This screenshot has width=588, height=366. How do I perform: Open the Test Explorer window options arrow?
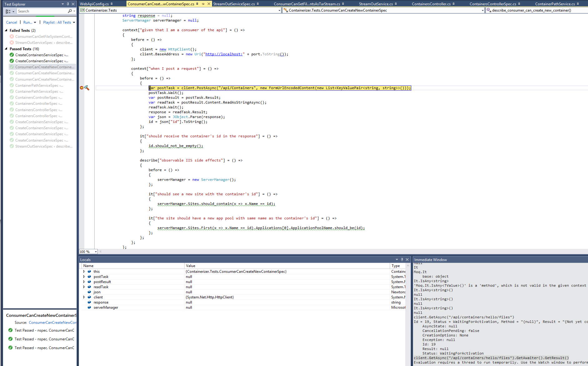pyautogui.click(x=63, y=4)
